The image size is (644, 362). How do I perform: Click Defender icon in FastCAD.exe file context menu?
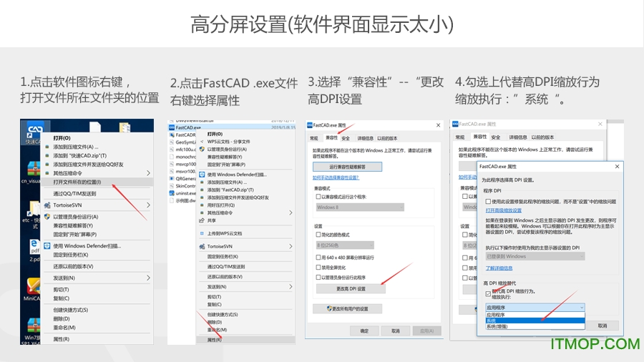pyautogui.click(x=202, y=175)
